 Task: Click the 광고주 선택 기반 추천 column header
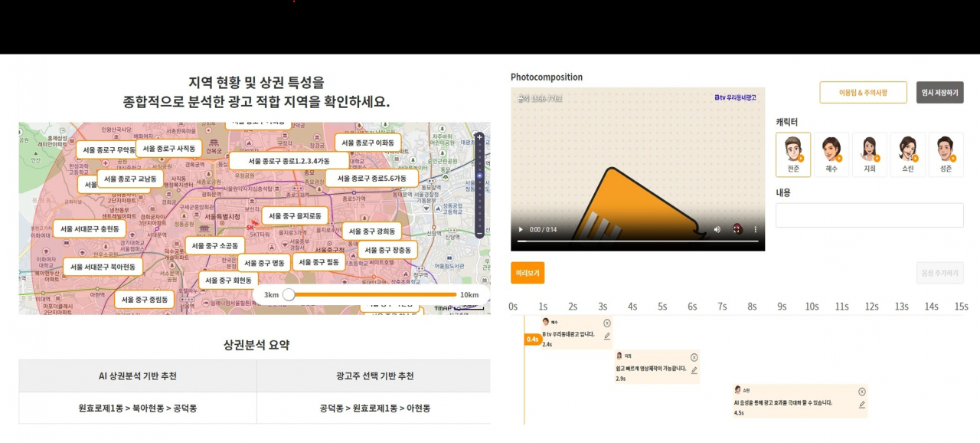tap(375, 376)
